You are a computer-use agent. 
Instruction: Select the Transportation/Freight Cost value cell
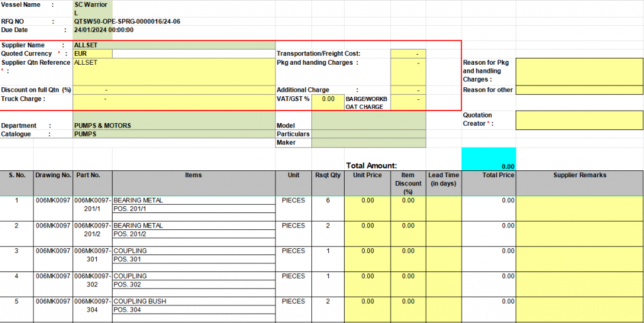point(408,54)
